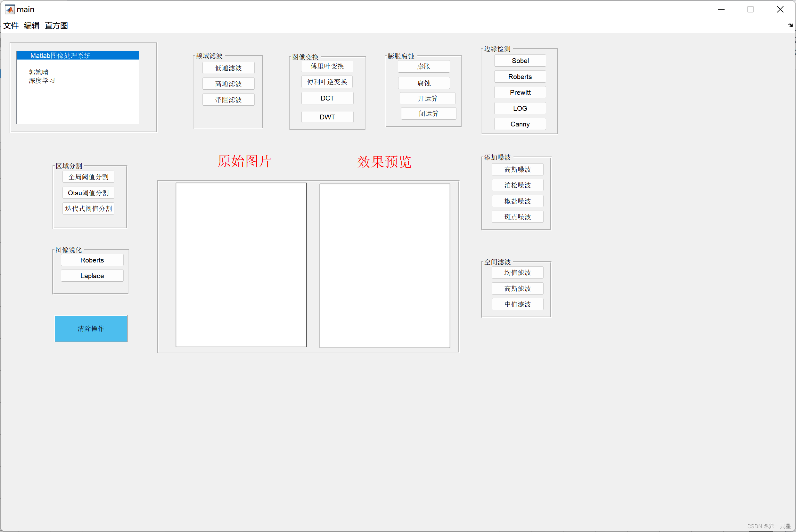The width and height of the screenshot is (796, 532).
Task: Apply 傅里叶变换 transform
Action: click(327, 66)
